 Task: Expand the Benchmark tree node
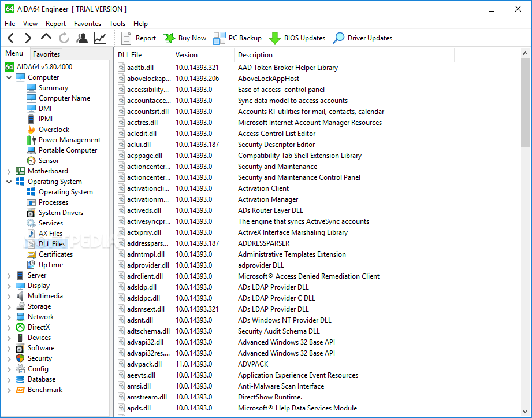click(x=9, y=390)
